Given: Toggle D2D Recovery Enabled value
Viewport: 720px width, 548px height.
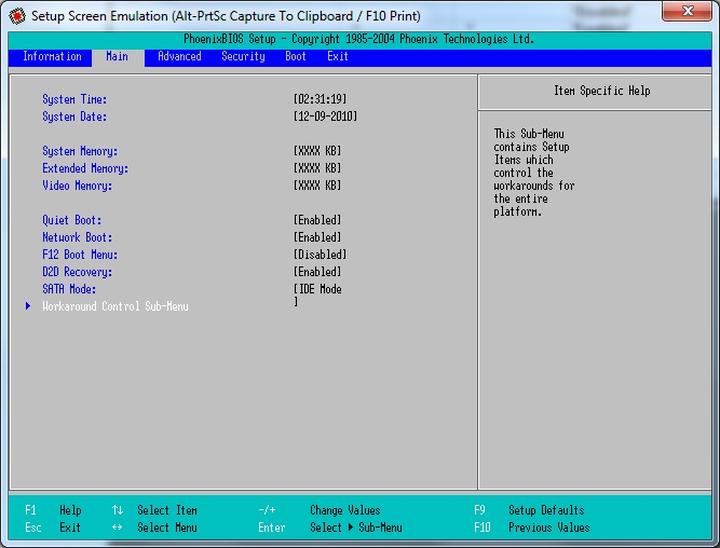Looking at the screenshot, I should point(317,272).
